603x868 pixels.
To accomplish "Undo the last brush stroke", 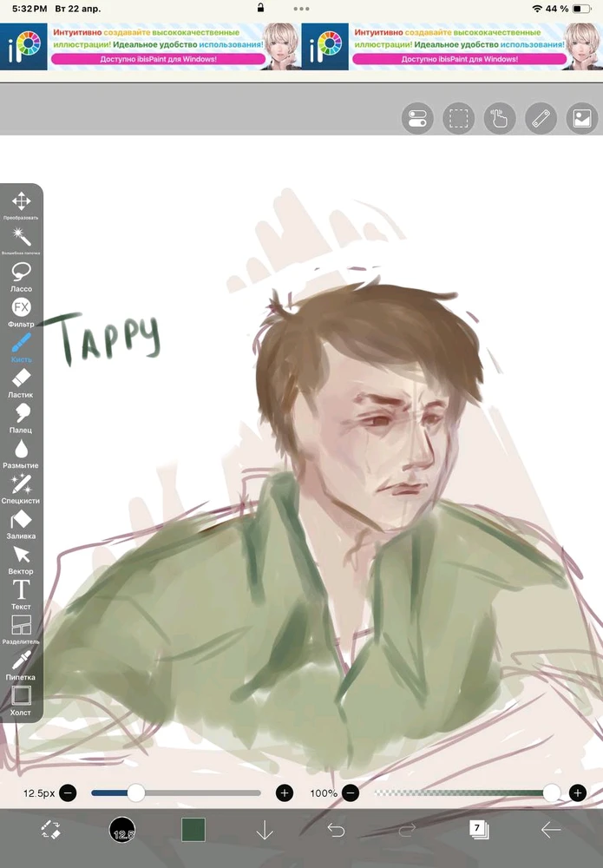I will point(336,831).
